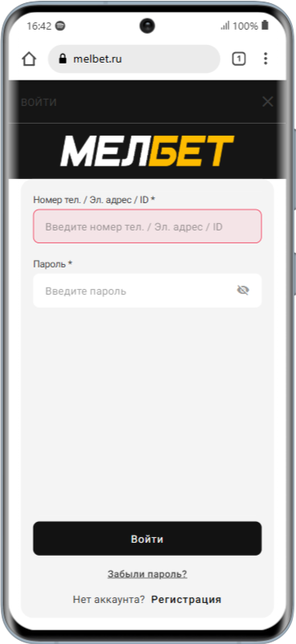The image size is (296, 644).
Task: Click the ВОЙТИ header title text
Action: click(x=39, y=102)
